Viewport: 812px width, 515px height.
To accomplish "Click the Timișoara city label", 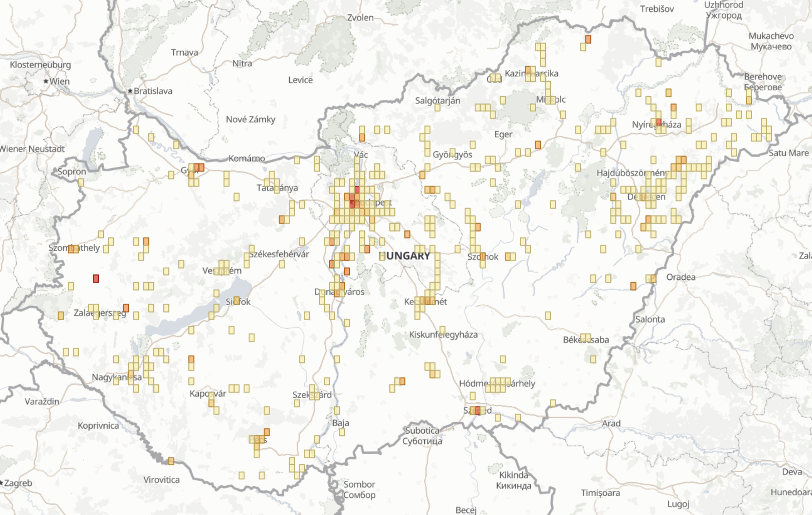I will pyautogui.click(x=600, y=493).
